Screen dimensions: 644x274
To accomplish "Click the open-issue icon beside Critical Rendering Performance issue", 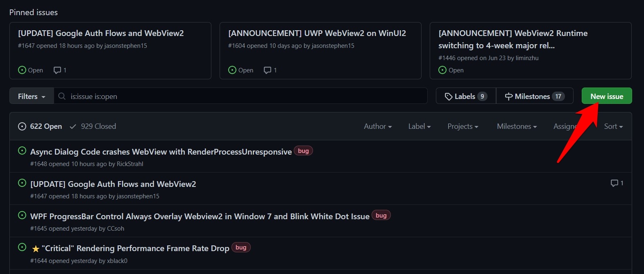I will [x=23, y=247].
